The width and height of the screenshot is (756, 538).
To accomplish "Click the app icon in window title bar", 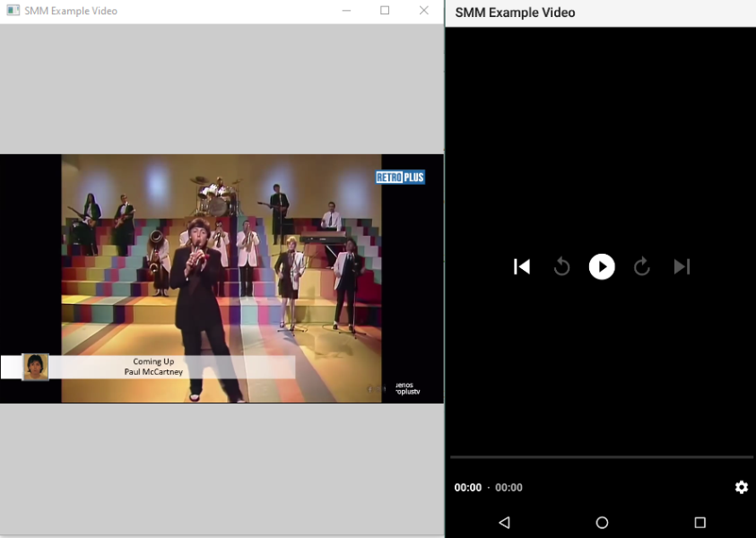I will point(13,11).
